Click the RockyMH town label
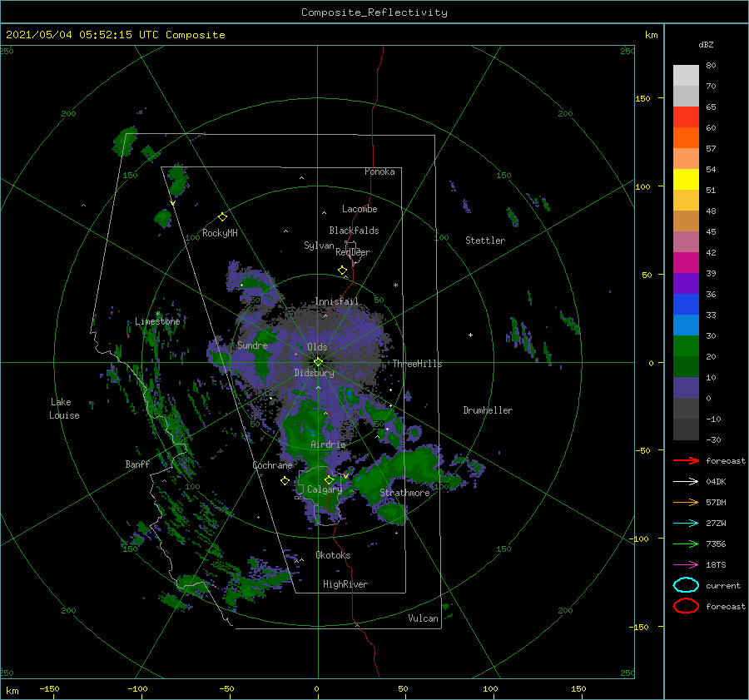This screenshot has width=749, height=700. tap(220, 233)
